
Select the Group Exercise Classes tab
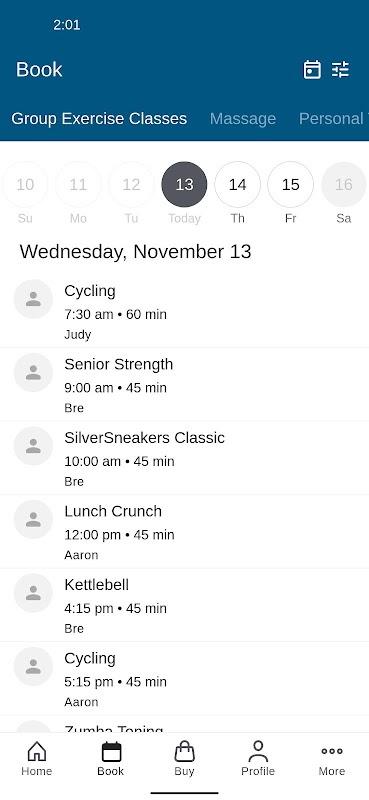[x=99, y=118]
